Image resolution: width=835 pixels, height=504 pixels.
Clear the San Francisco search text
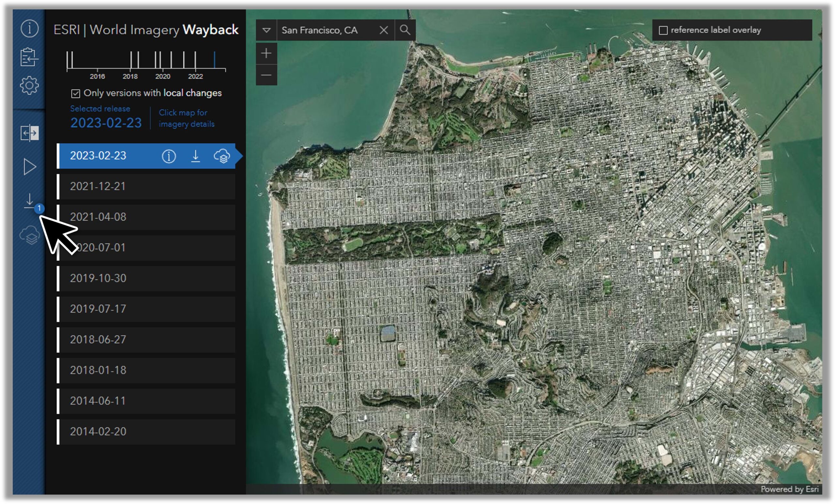[x=384, y=30]
